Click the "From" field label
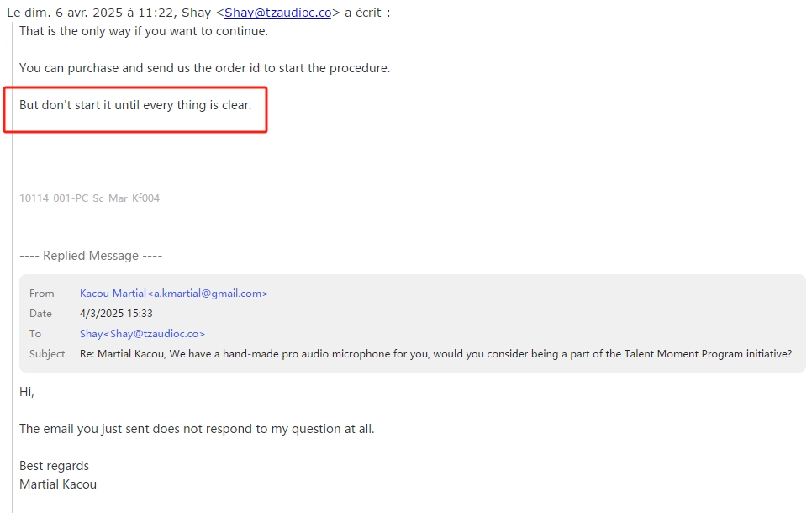The image size is (812, 513). [x=41, y=294]
